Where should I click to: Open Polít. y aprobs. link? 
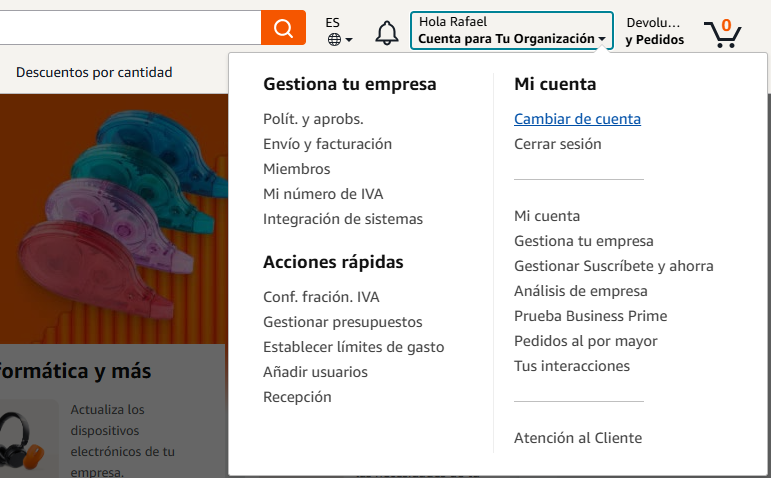[x=313, y=119]
